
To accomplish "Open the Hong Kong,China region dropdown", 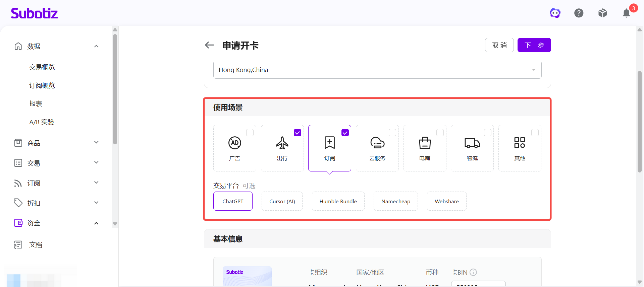I will point(377,70).
